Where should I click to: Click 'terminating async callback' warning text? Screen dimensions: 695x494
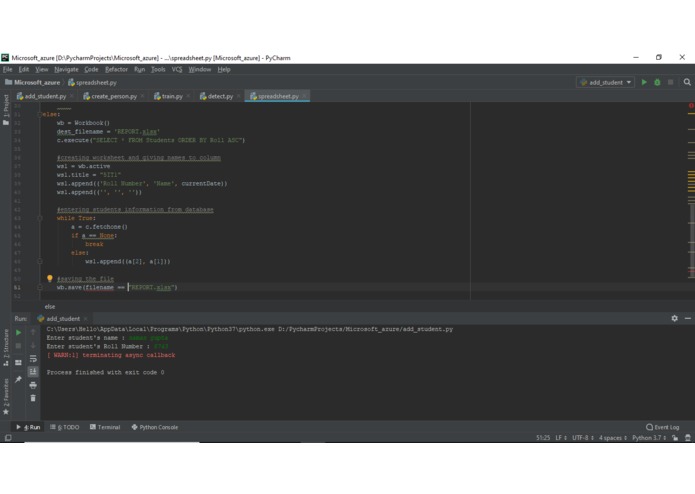pos(129,355)
